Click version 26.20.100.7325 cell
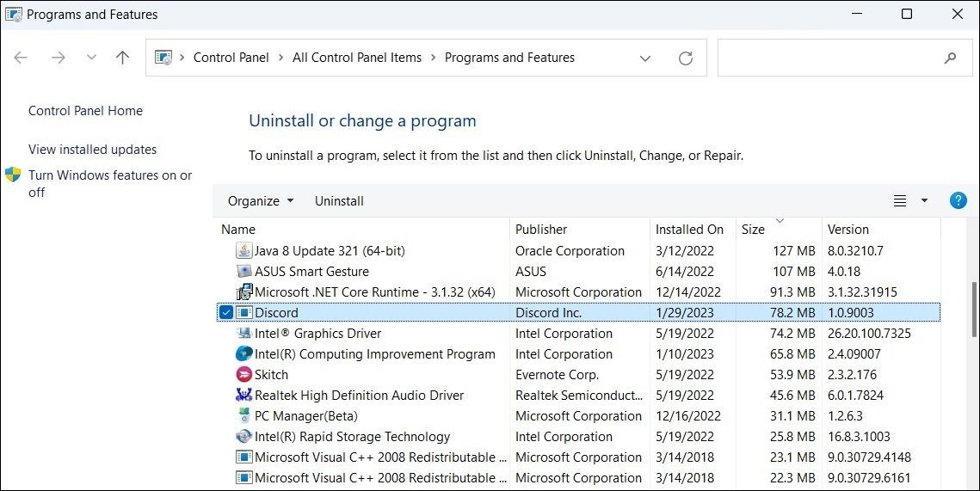 (869, 333)
